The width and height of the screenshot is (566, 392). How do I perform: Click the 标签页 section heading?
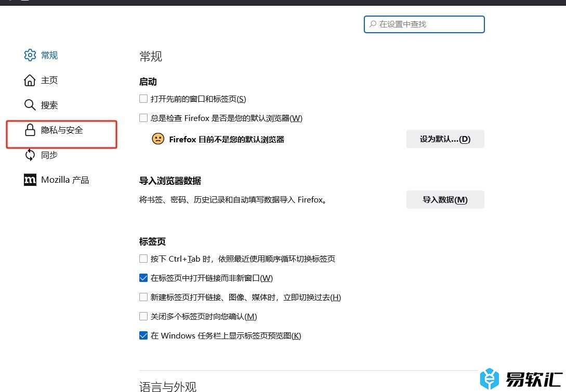[x=152, y=241]
